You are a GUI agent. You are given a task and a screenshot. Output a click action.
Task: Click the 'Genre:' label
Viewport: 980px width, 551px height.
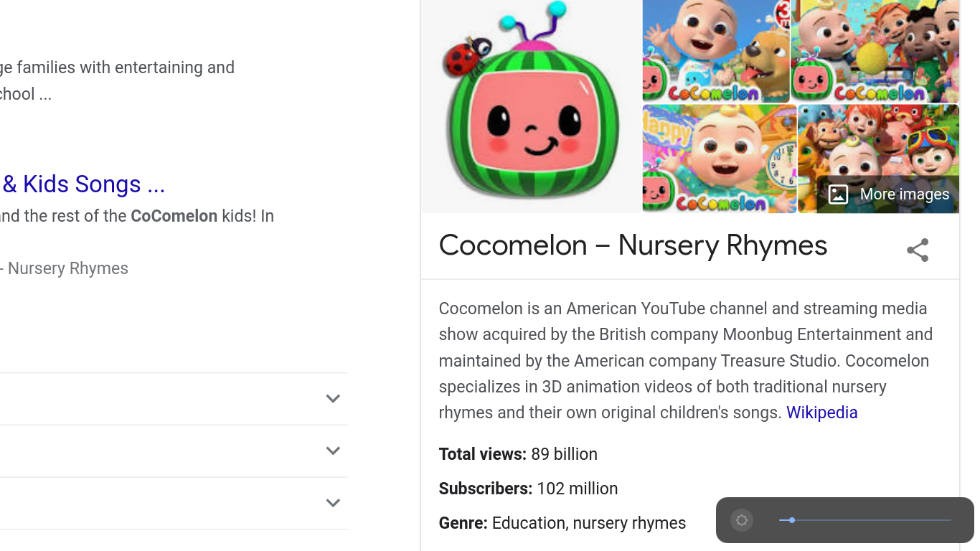463,523
